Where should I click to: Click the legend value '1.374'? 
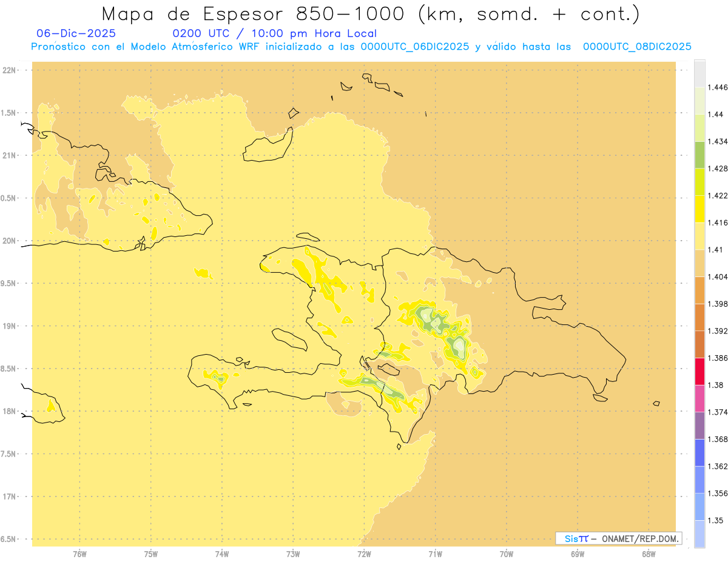click(717, 412)
